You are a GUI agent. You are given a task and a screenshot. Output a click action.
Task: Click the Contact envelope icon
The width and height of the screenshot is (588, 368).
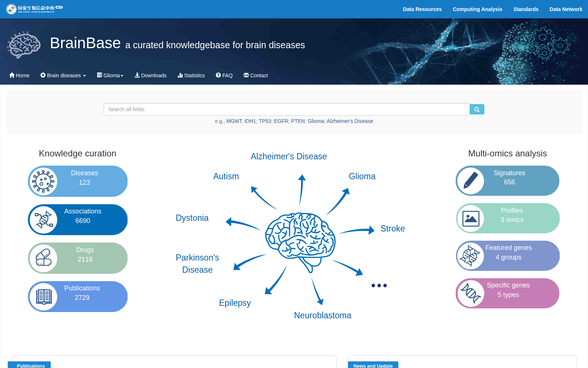tap(246, 75)
